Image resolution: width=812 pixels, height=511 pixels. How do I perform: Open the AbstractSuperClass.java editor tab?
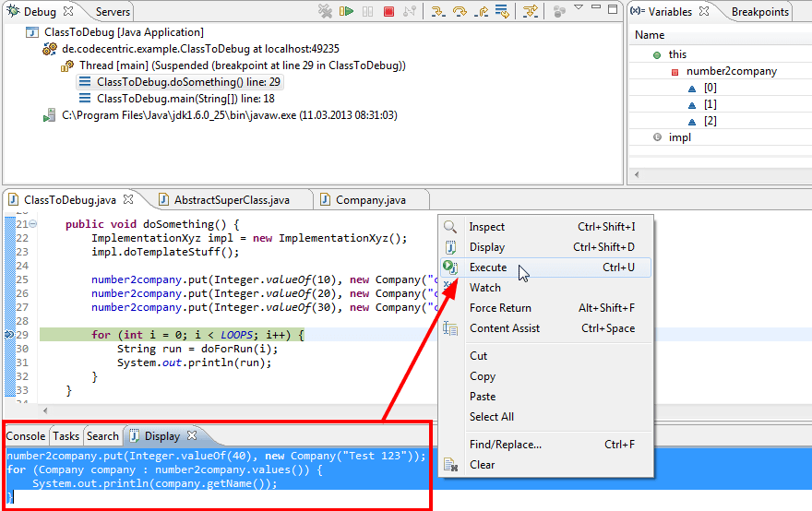(232, 200)
